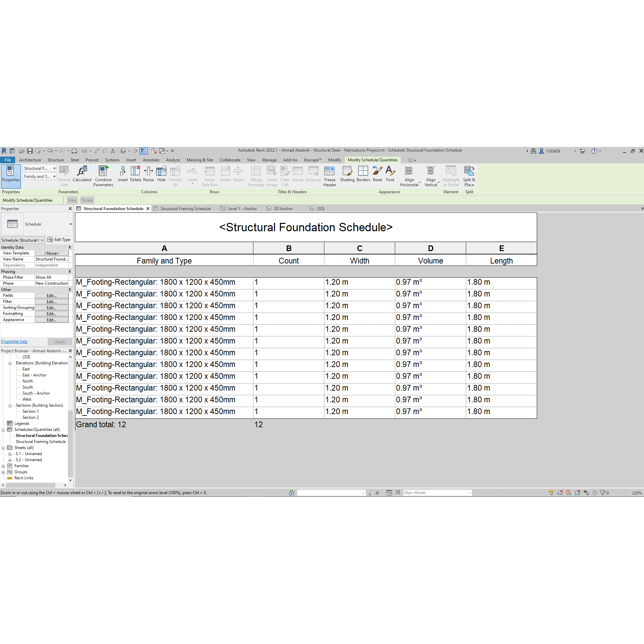Screen dimensions: 644x644
Task: Select the Font tool
Action: point(390,171)
